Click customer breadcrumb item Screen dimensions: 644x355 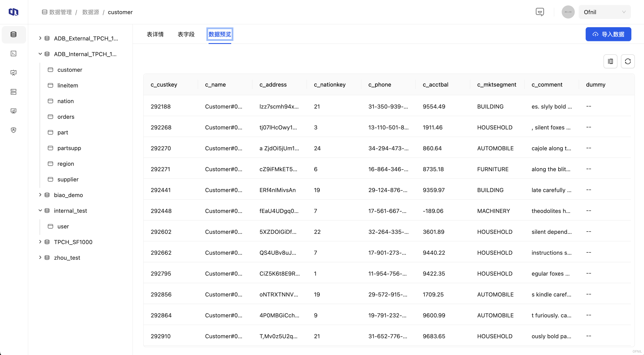120,12
